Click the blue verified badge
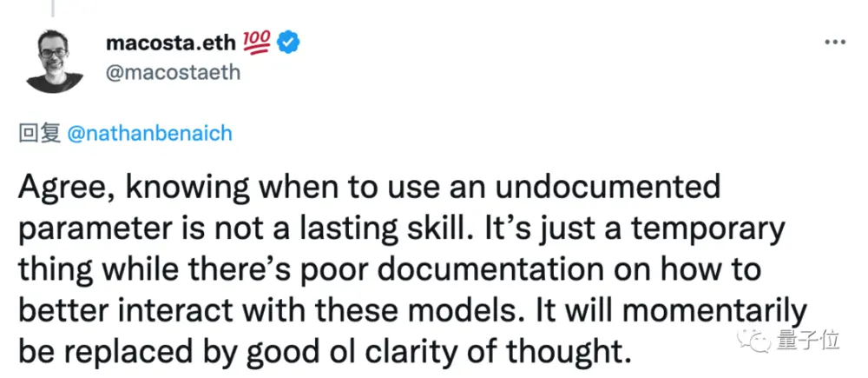Screen dimensions: 868x378 click(x=288, y=43)
